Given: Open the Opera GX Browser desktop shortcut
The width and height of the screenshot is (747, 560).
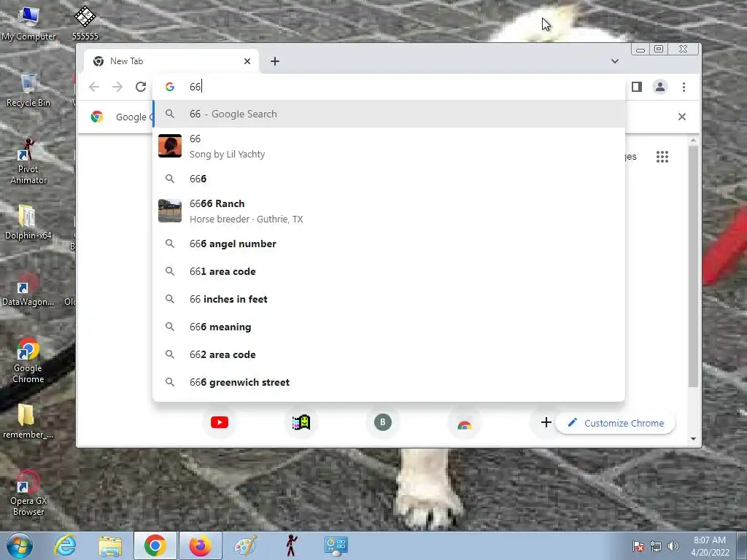Looking at the screenshot, I should coord(28,493).
